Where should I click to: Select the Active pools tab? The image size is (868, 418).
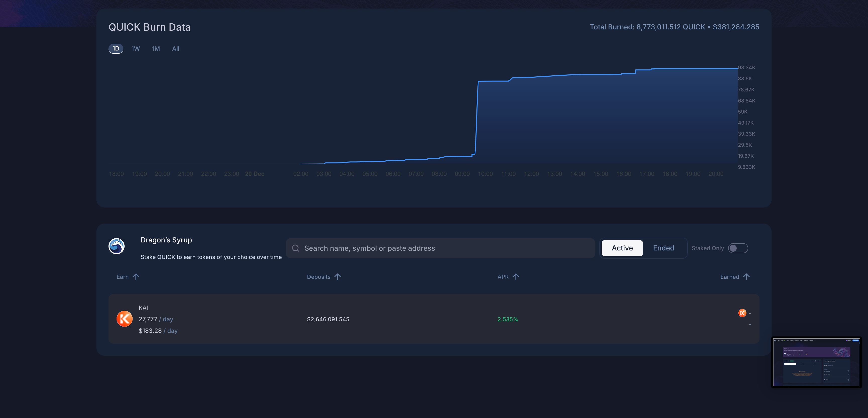click(x=622, y=248)
